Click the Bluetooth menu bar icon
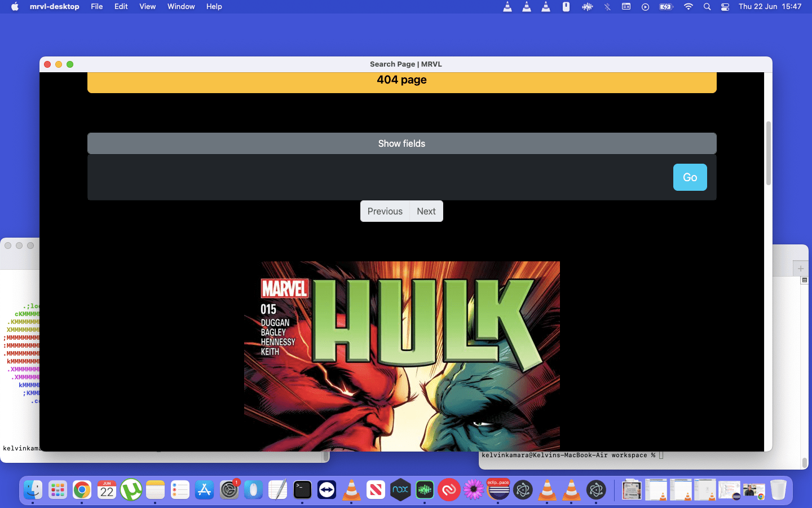 click(x=607, y=7)
